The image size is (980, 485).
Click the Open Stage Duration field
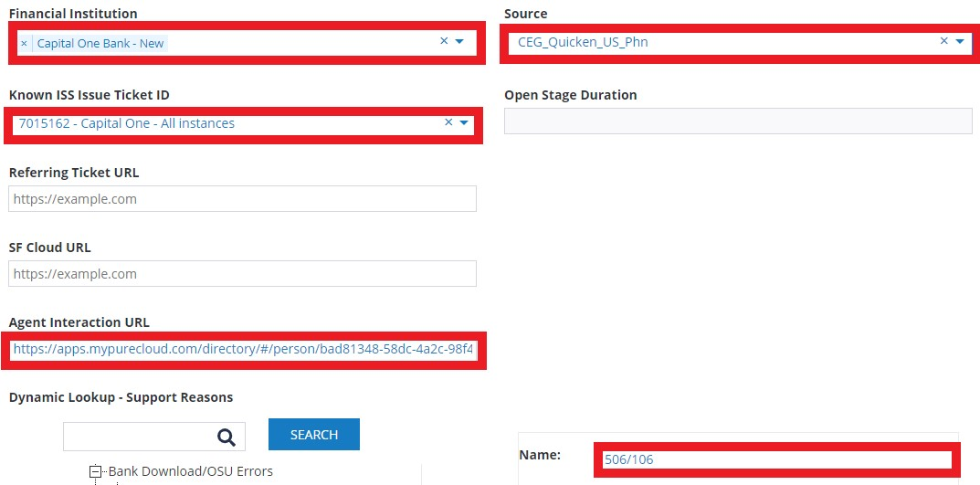click(x=737, y=121)
